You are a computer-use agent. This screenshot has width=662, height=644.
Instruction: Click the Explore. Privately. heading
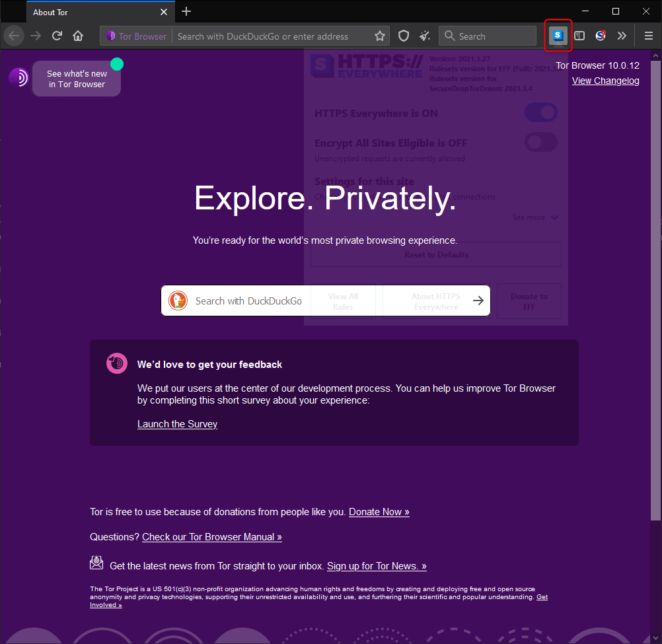325,198
